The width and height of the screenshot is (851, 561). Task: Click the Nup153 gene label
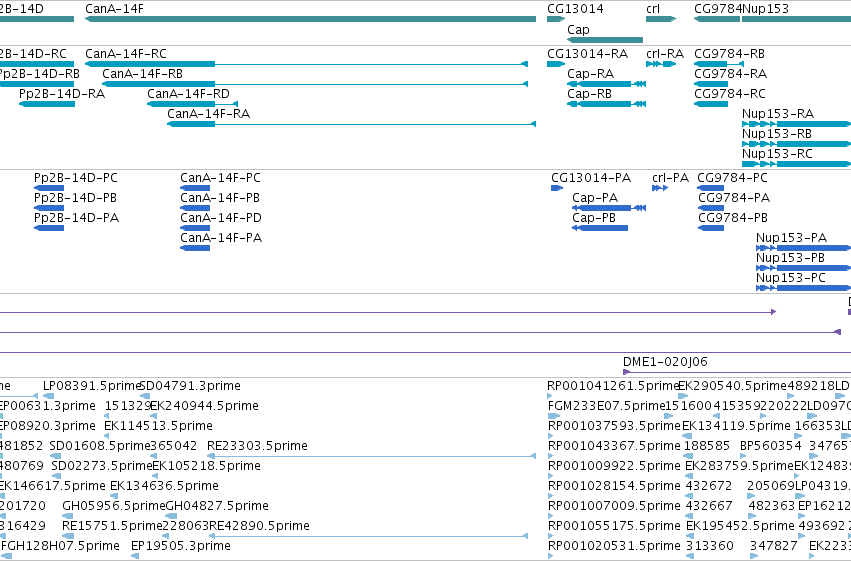point(765,9)
